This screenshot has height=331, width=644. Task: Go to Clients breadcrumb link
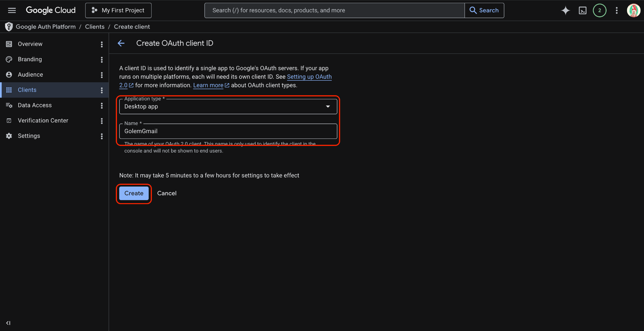[x=95, y=27]
